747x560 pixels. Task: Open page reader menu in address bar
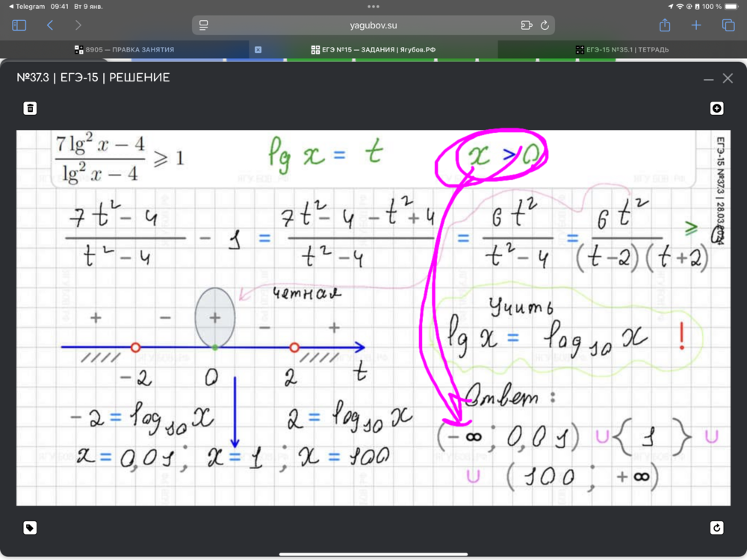203,25
